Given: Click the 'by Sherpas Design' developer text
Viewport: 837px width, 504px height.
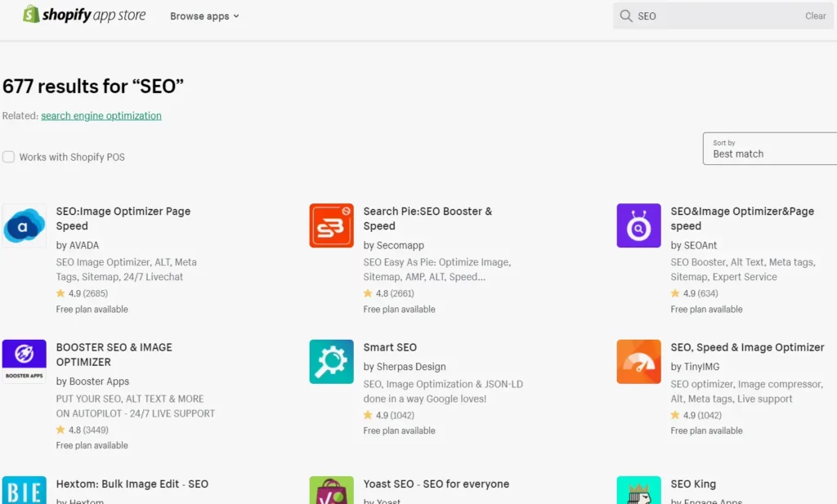Looking at the screenshot, I should 404,367.
